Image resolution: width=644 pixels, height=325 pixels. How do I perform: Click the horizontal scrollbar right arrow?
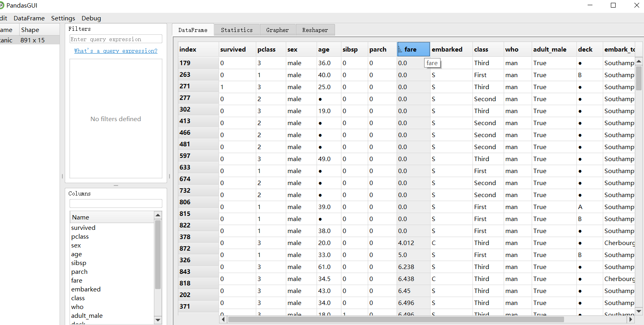coord(631,319)
